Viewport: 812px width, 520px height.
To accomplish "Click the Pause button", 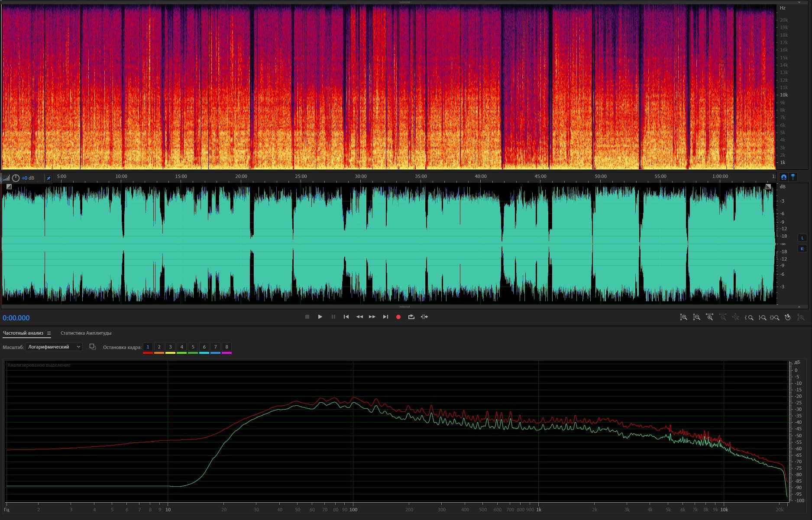I will [333, 317].
